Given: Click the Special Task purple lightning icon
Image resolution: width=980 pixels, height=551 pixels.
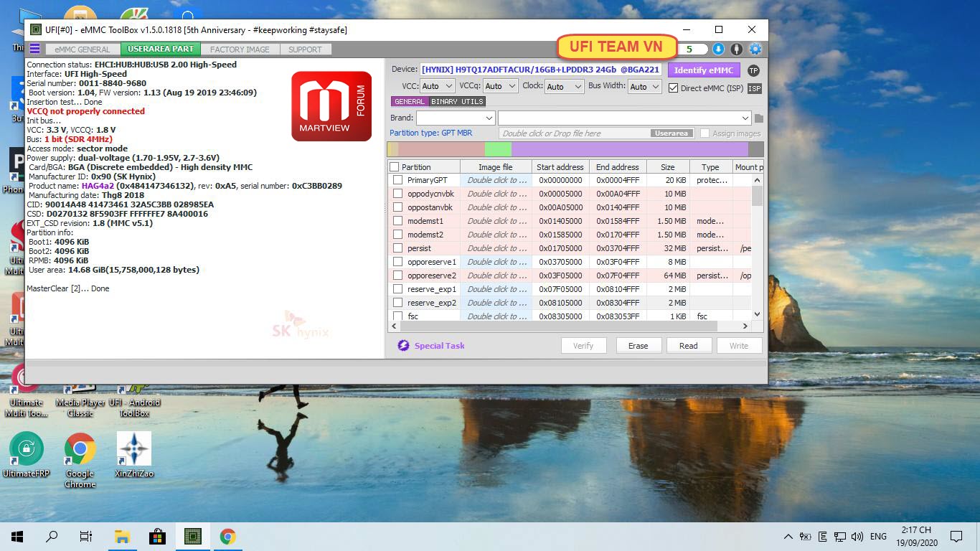Looking at the screenshot, I should point(403,346).
